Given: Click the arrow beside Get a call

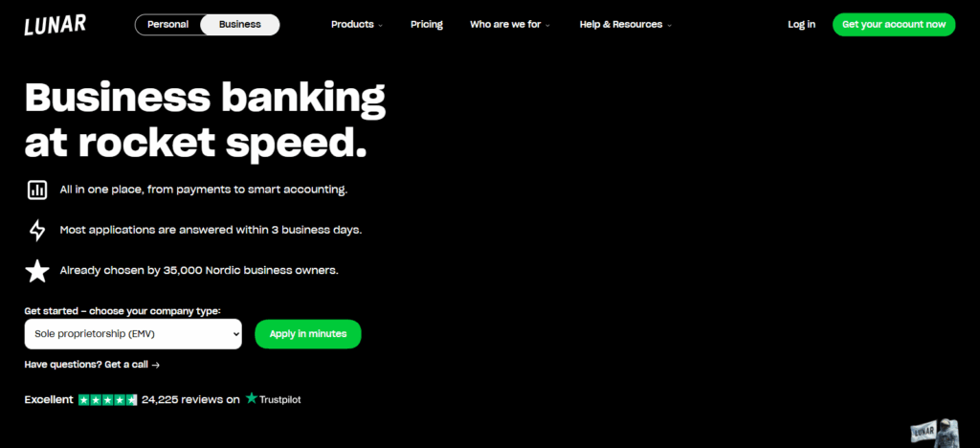Looking at the screenshot, I should coord(156,365).
